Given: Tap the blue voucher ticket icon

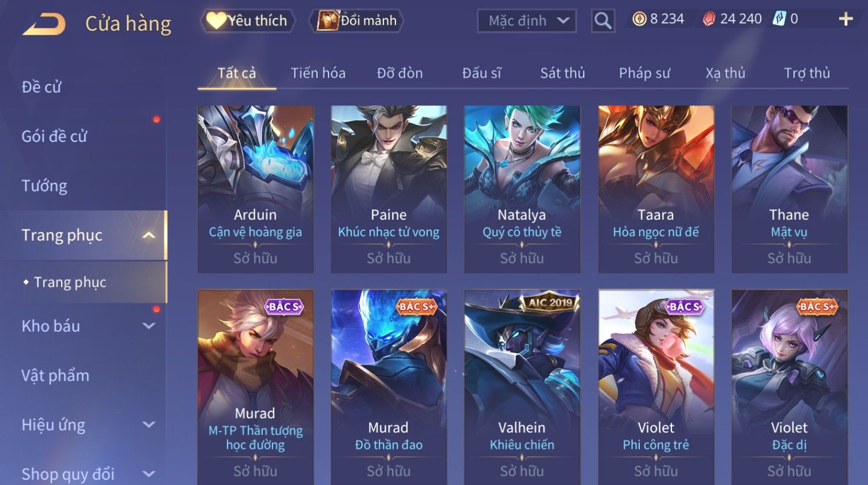Looking at the screenshot, I should [x=779, y=19].
